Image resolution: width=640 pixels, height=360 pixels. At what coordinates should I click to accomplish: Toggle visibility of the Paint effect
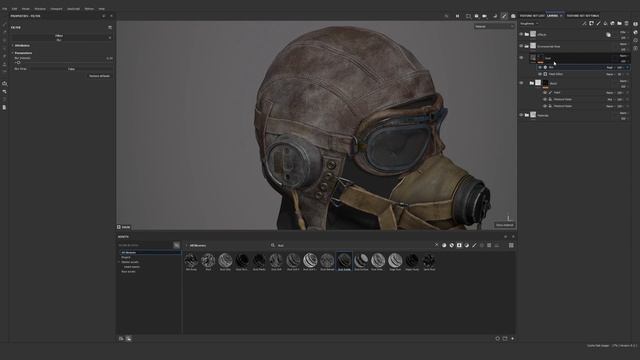click(545, 93)
